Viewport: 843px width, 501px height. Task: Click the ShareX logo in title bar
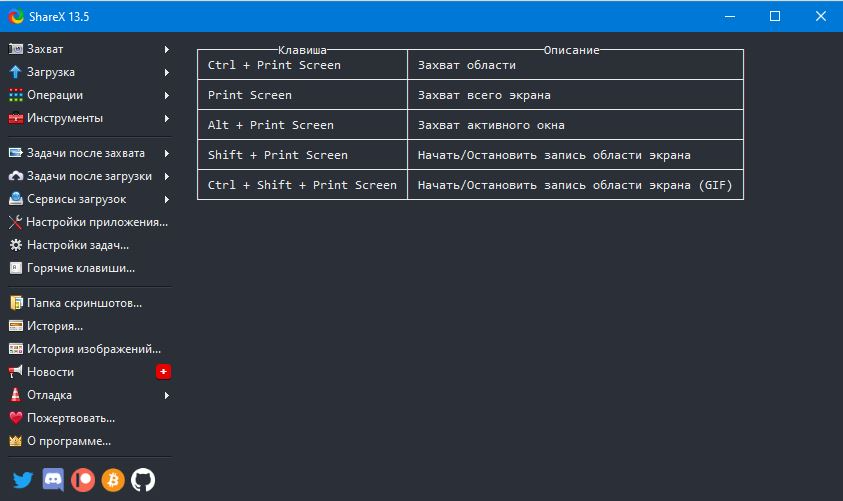coord(16,16)
